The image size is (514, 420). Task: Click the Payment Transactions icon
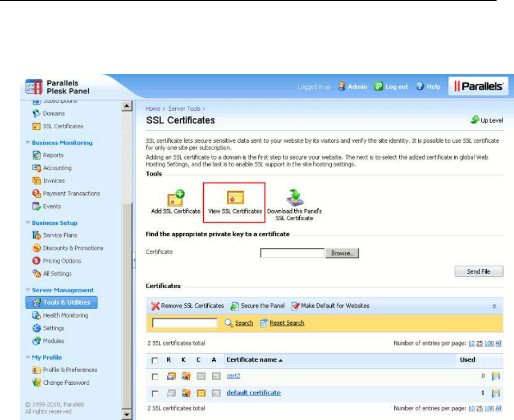(36, 193)
